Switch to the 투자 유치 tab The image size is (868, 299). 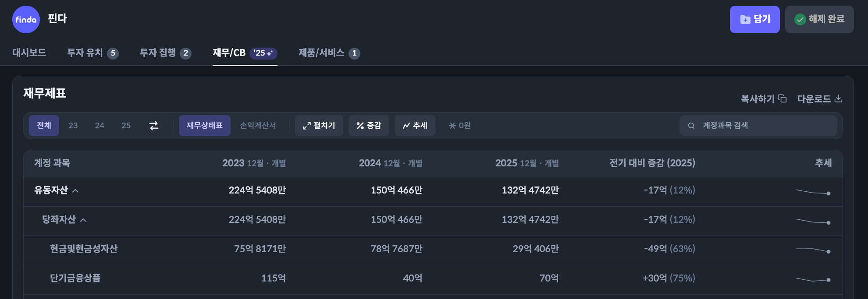[92, 53]
